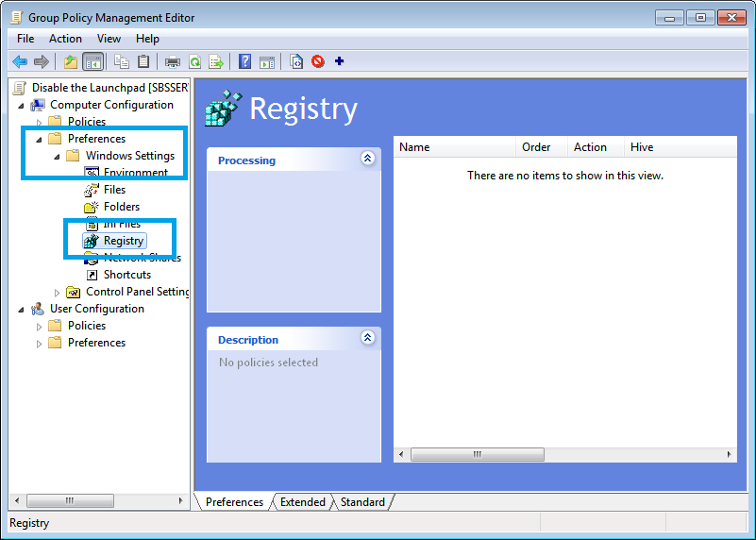Switch to the Extended tab
The height and width of the screenshot is (540, 756).
pos(302,502)
